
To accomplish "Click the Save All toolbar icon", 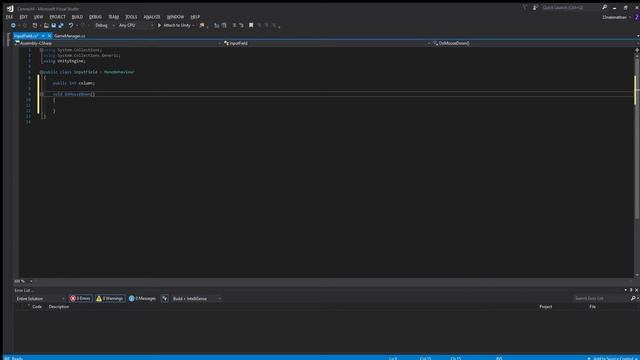I will [61, 25].
